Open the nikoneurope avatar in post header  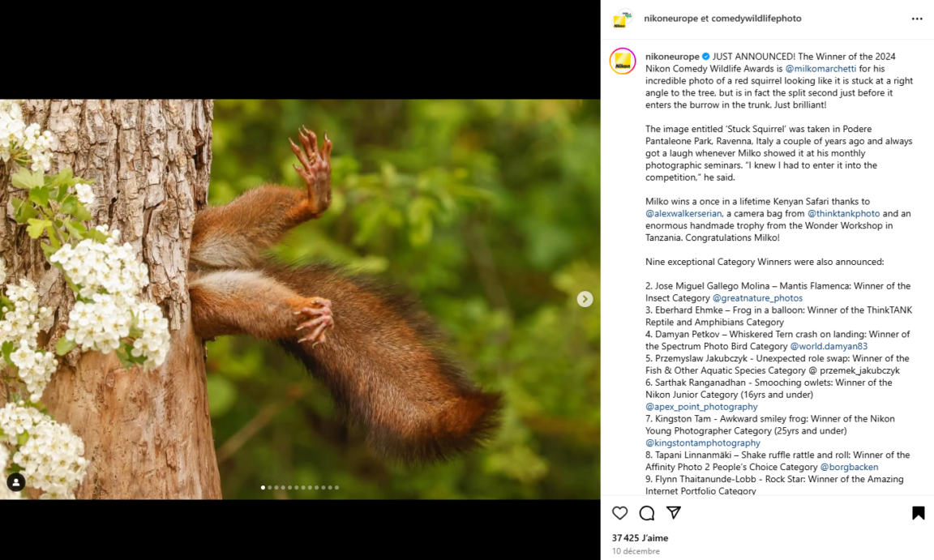pos(623,19)
